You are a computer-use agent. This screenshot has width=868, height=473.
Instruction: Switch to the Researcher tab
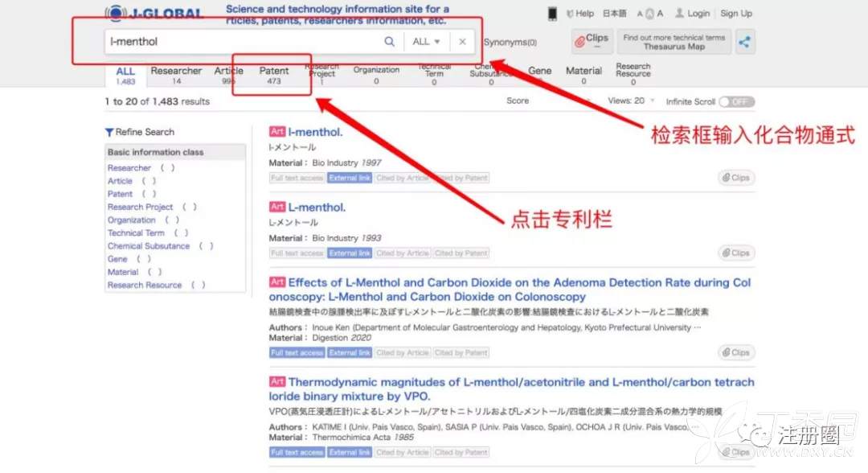point(176,76)
